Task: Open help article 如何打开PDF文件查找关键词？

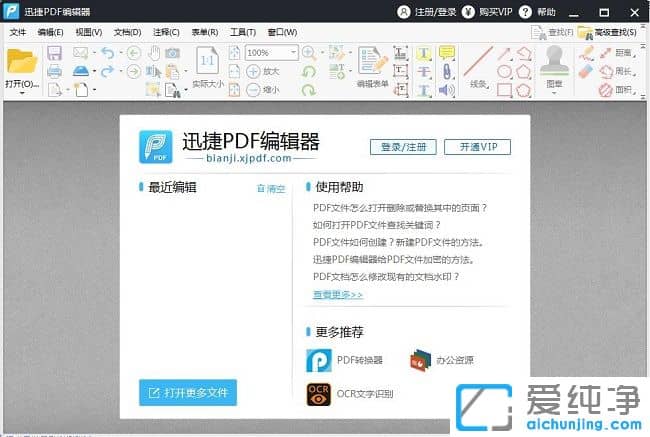Action: coord(376,225)
